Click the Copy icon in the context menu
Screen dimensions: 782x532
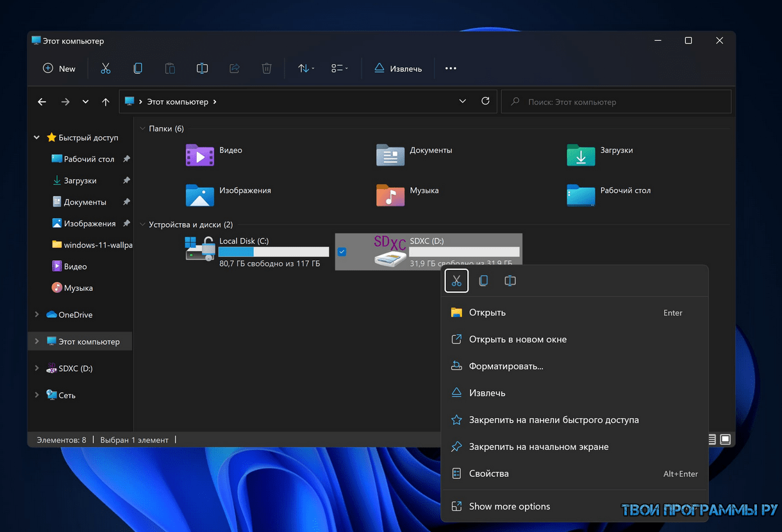[x=483, y=281]
